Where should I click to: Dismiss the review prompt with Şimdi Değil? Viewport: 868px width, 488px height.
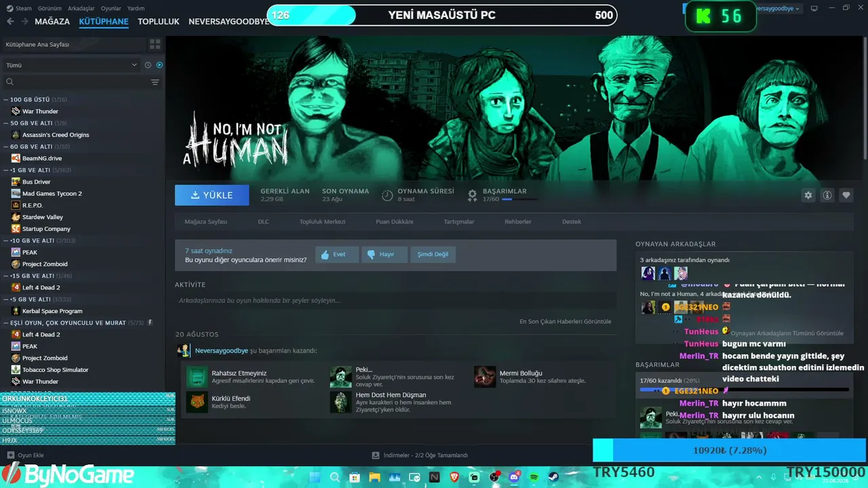(x=433, y=254)
